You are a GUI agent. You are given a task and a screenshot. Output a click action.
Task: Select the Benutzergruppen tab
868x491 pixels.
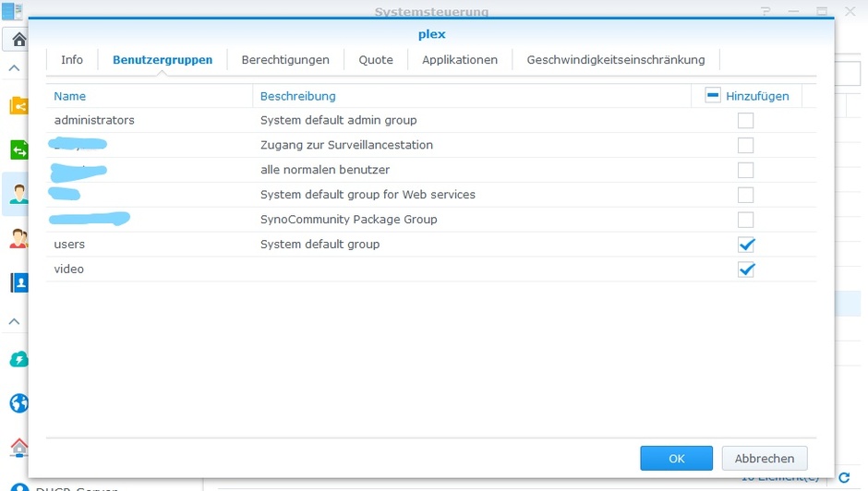click(163, 60)
